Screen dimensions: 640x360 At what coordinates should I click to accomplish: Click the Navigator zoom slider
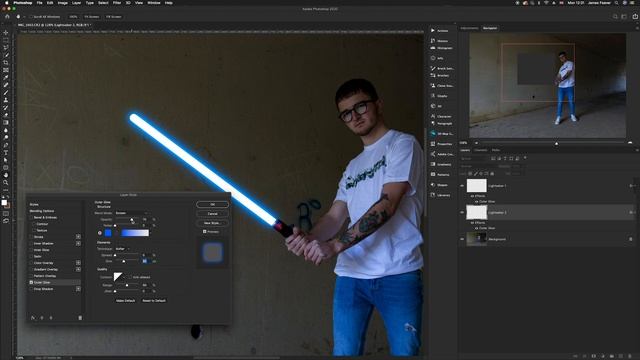pos(556,143)
